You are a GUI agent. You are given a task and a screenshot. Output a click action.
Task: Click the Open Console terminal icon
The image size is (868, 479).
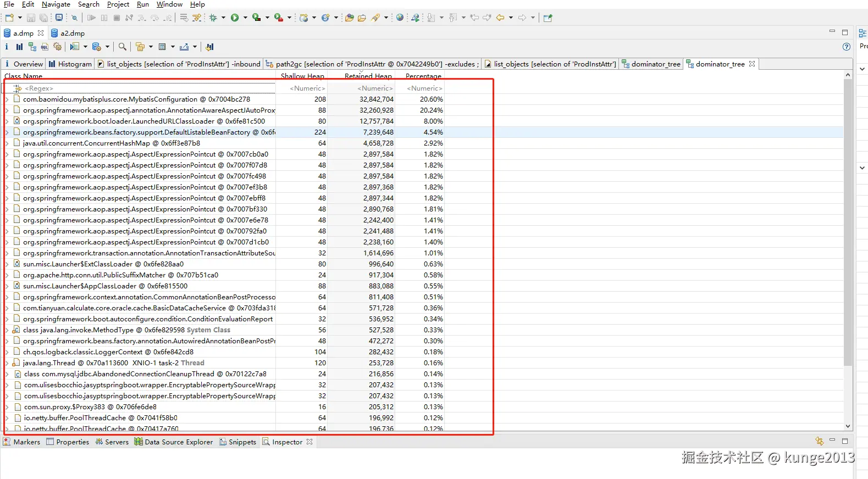point(59,18)
